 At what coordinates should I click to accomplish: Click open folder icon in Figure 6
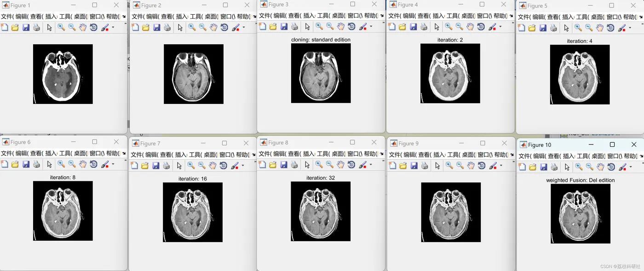(x=15, y=164)
